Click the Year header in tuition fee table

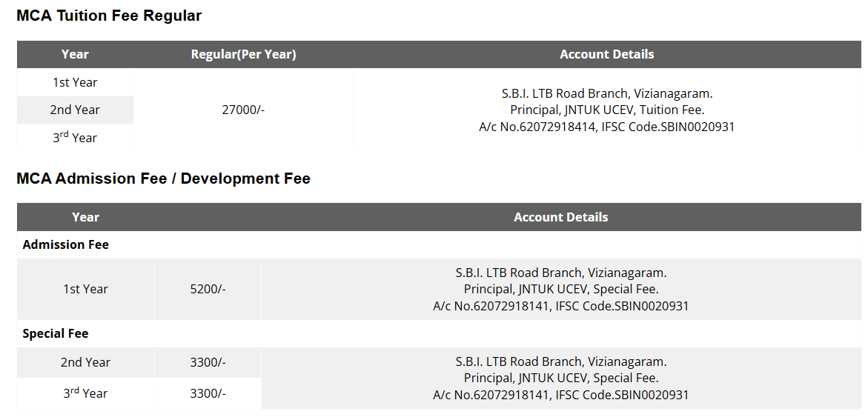75,54
